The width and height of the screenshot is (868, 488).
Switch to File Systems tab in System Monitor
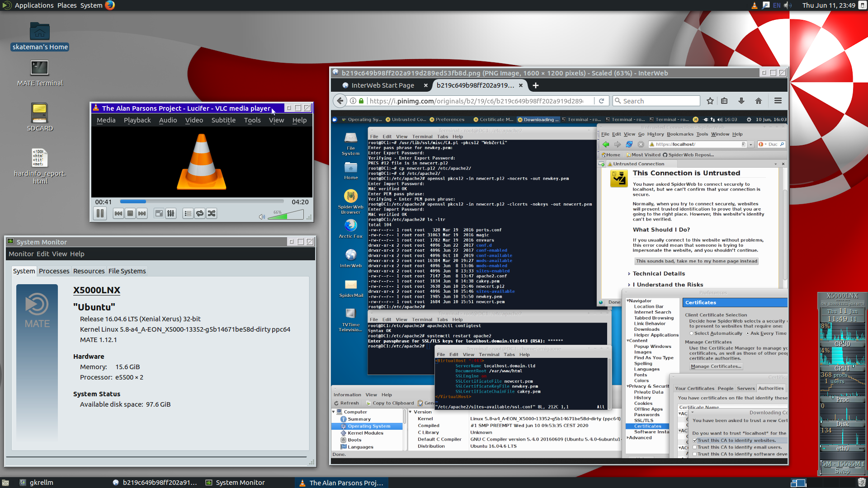127,271
